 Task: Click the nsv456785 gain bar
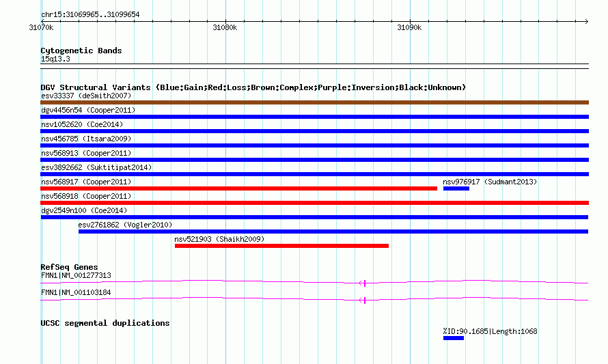tap(314, 145)
